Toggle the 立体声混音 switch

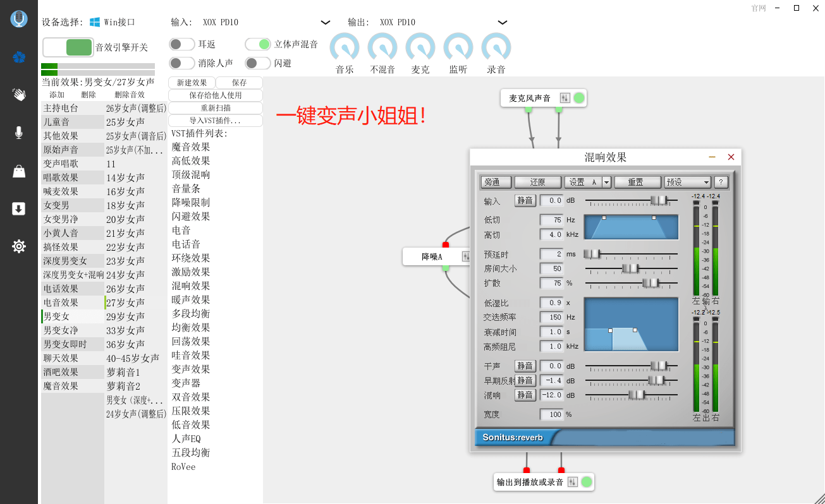click(x=258, y=44)
